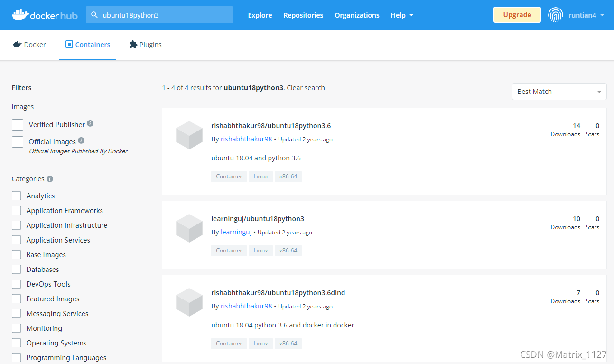
Task: Click the Linux tag on ubuntu18python3.6 card
Action: pos(260,176)
